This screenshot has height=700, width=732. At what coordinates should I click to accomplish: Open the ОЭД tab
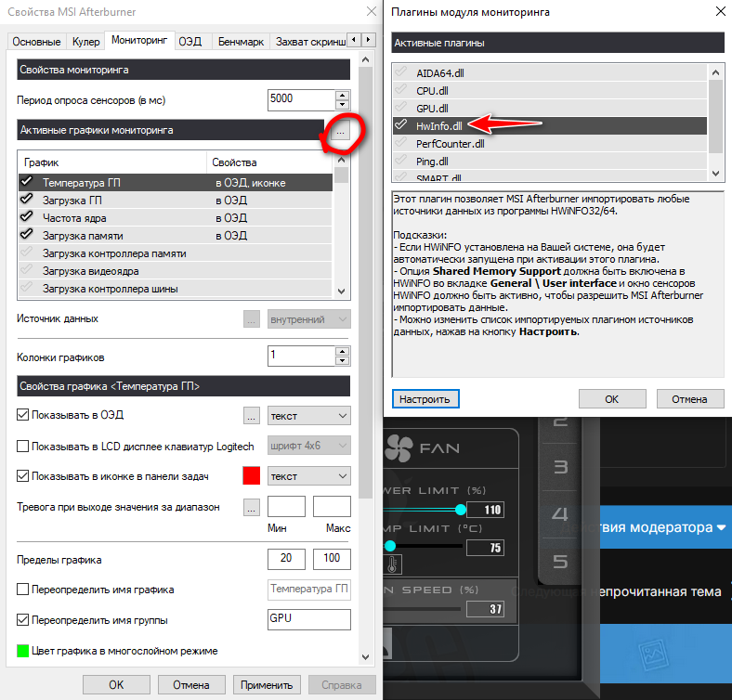(190, 42)
